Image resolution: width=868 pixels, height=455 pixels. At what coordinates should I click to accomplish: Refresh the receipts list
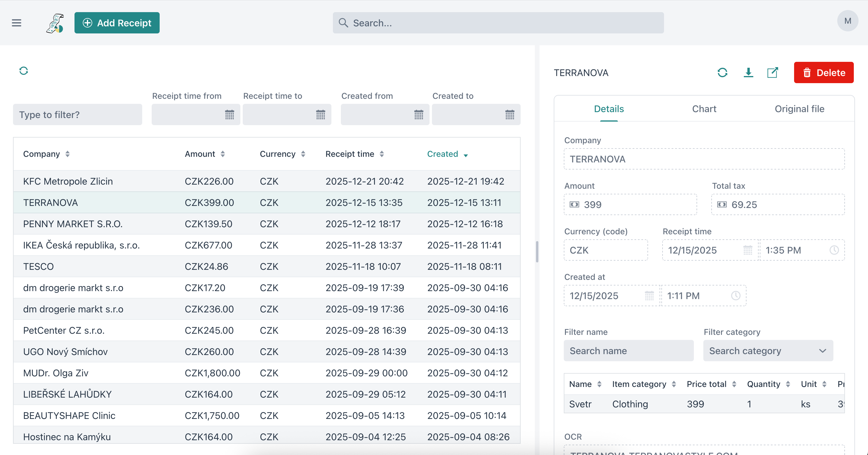(24, 71)
